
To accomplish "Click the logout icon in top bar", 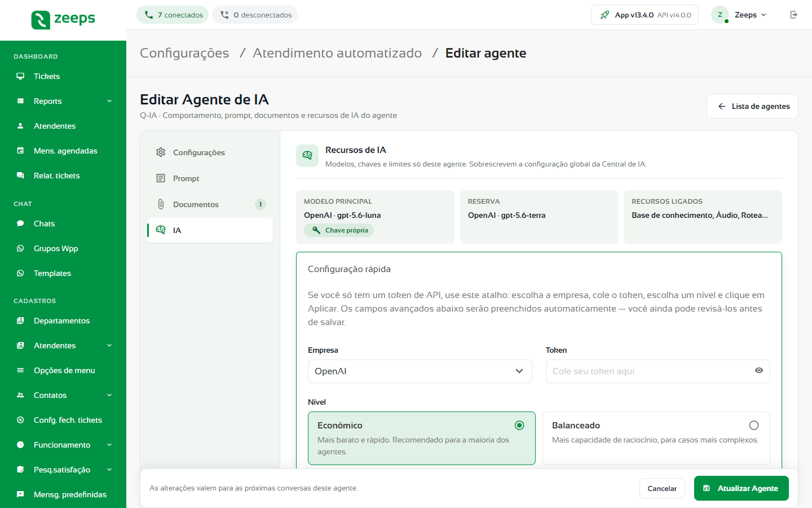I will click(793, 15).
